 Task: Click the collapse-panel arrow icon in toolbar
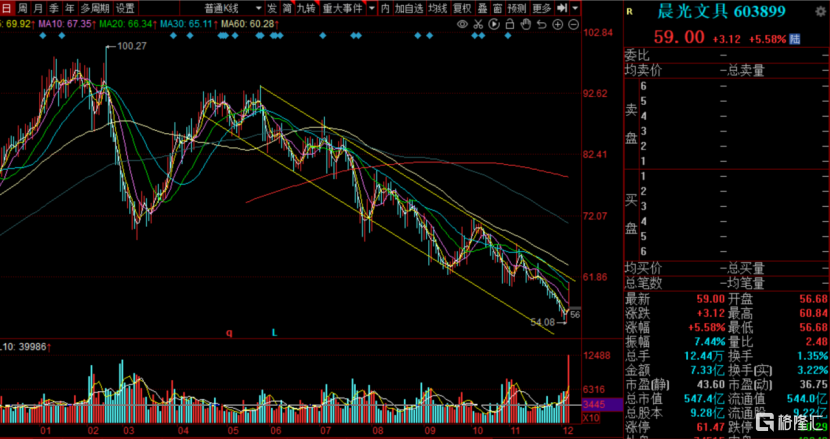point(562,8)
